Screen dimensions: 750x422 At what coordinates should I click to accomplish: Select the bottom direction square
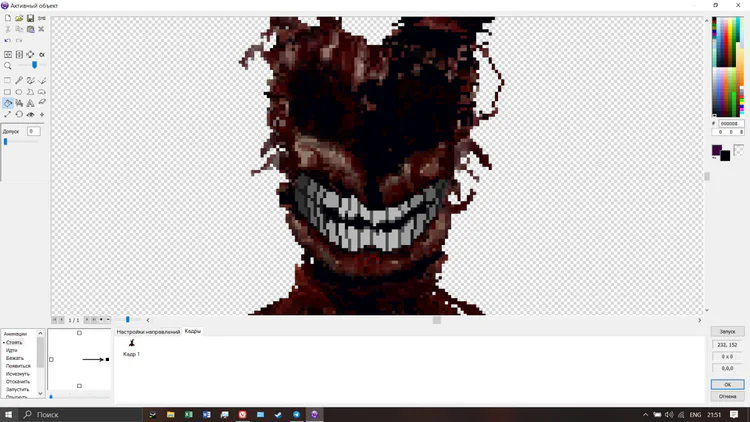(x=79, y=386)
